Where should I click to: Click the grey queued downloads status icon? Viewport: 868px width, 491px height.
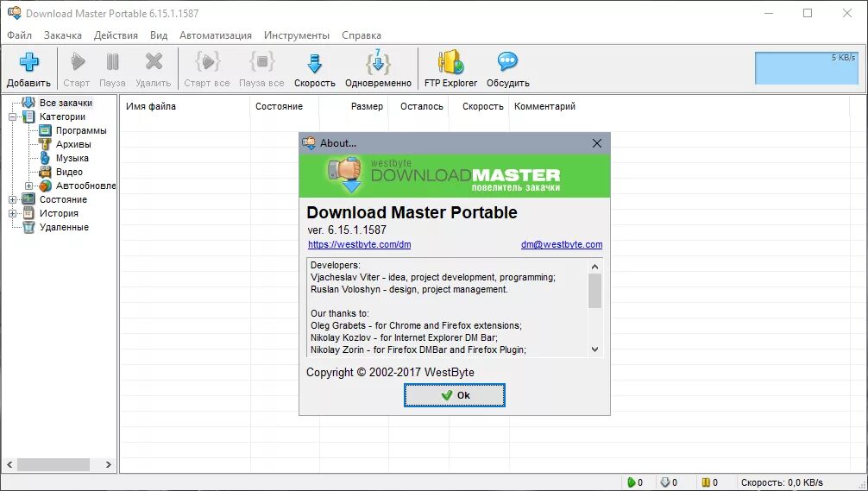tap(665, 482)
